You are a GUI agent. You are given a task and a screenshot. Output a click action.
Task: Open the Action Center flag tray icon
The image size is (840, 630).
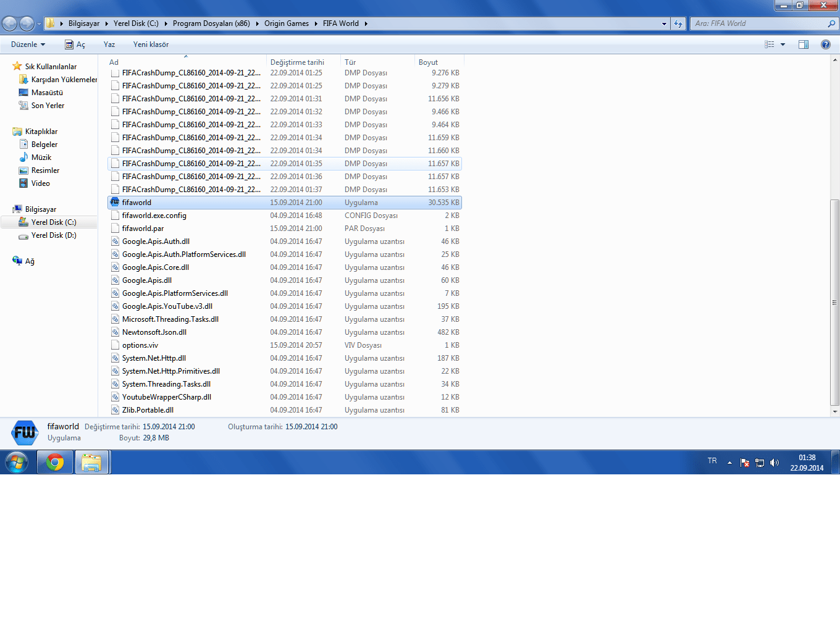745,463
